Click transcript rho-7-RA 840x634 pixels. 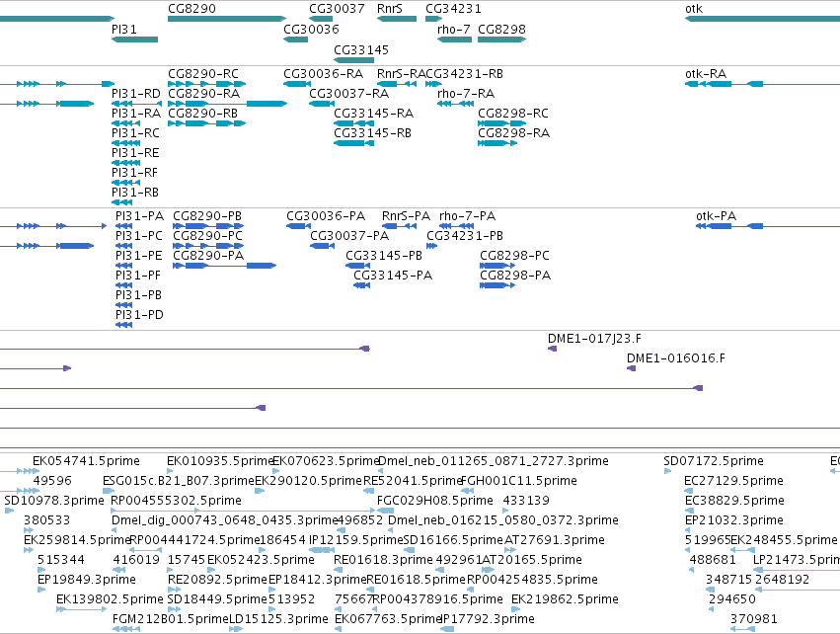tap(455, 104)
